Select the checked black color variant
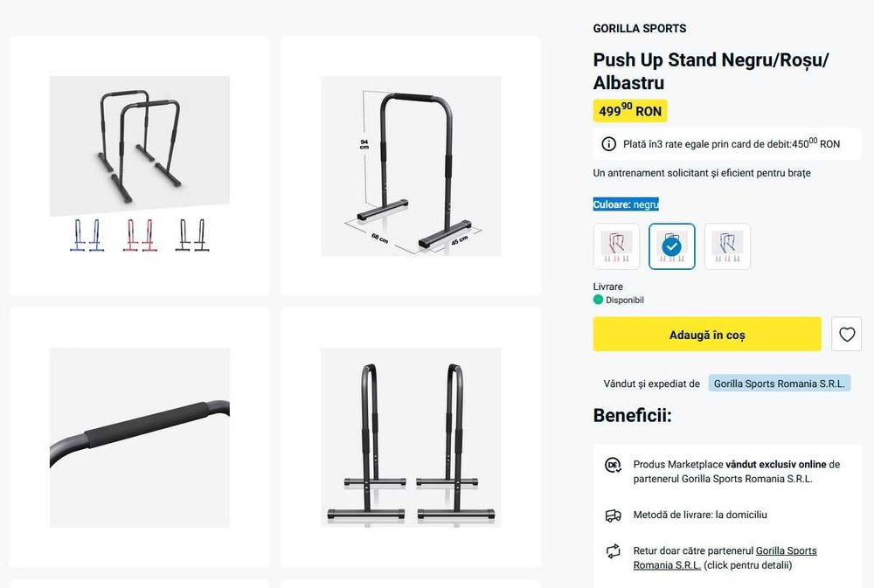 [671, 246]
